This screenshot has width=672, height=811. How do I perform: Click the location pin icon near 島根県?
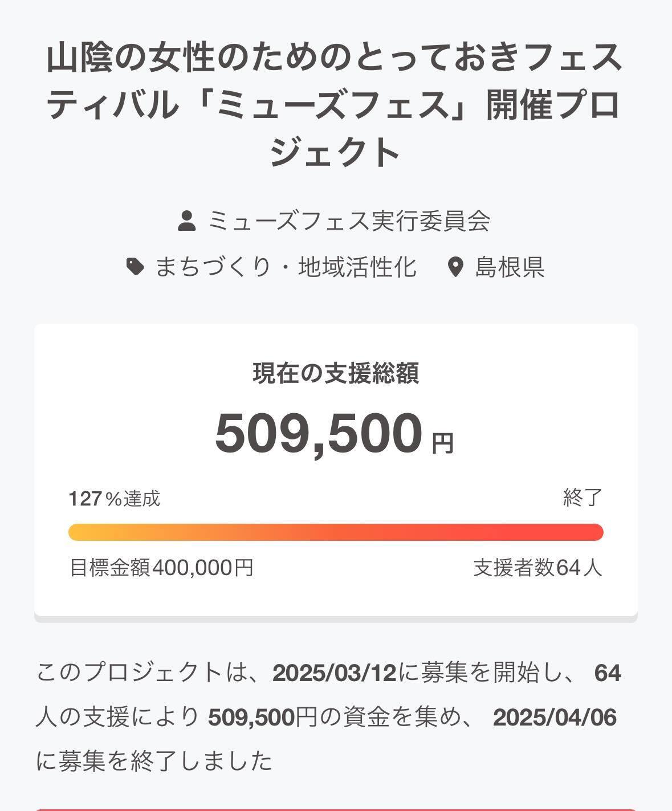point(455,267)
